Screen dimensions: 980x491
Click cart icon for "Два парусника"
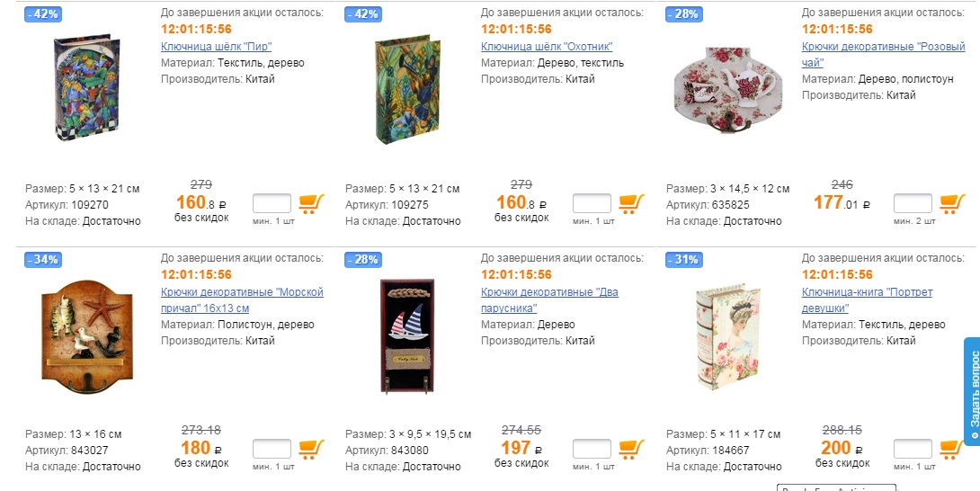click(x=631, y=449)
